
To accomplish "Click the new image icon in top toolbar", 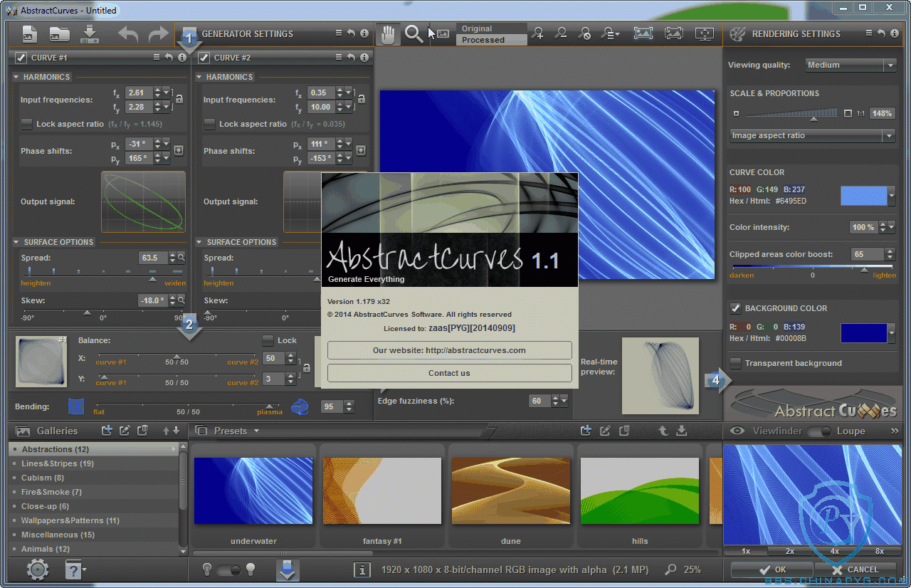I will [30, 33].
